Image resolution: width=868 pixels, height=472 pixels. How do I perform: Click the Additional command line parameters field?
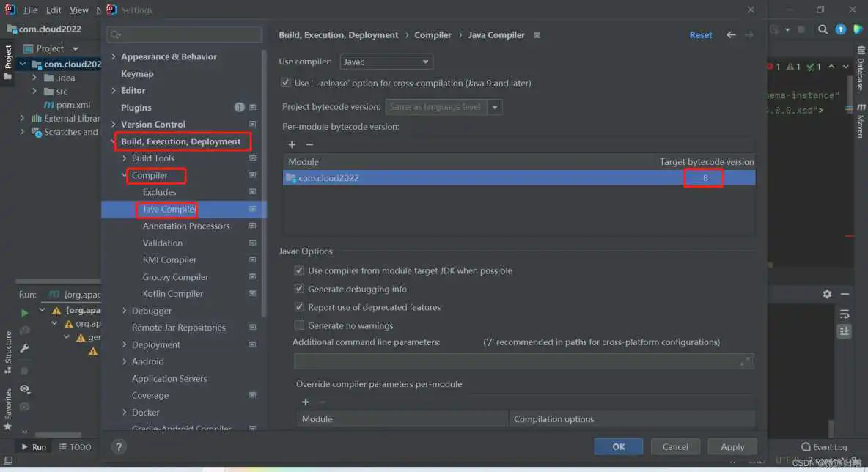517,361
